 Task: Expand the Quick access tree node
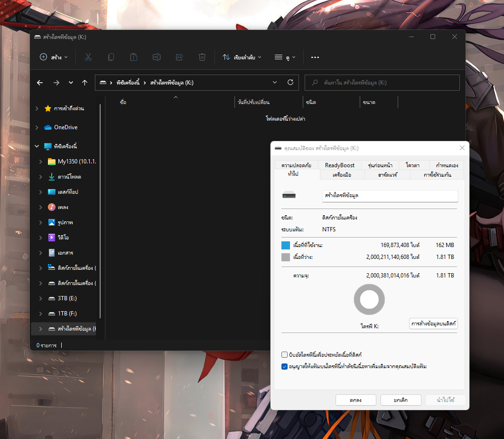37,108
